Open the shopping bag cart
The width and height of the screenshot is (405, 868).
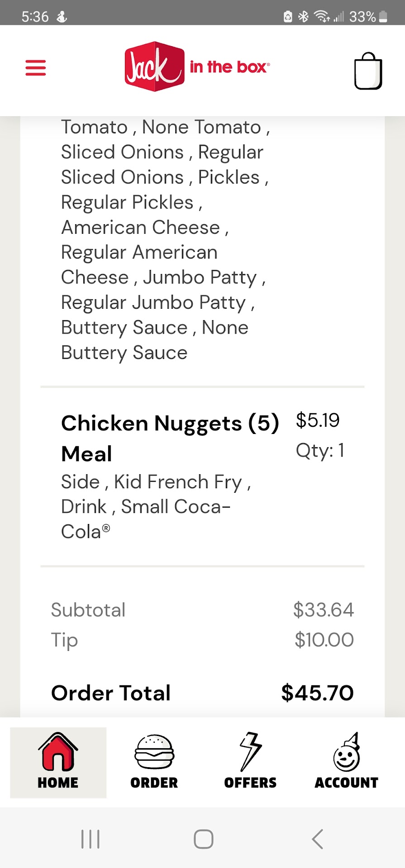(x=367, y=71)
